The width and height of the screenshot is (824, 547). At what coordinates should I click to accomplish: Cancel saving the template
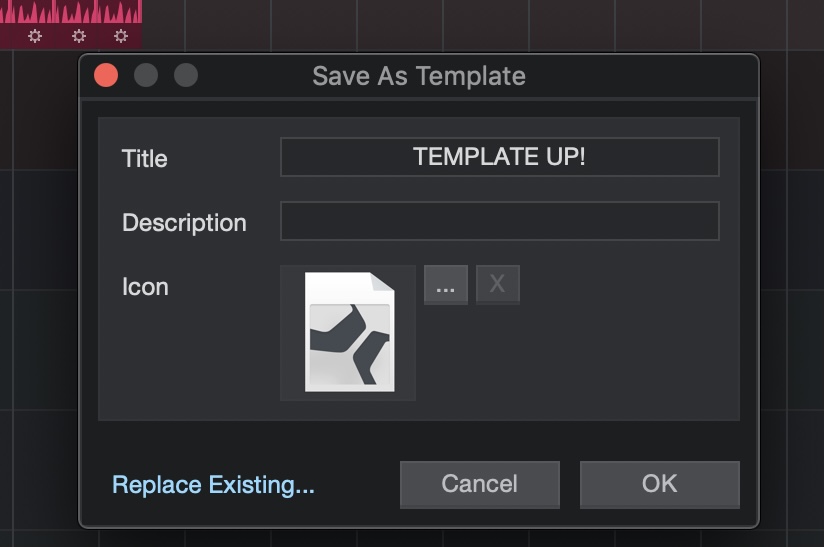480,484
